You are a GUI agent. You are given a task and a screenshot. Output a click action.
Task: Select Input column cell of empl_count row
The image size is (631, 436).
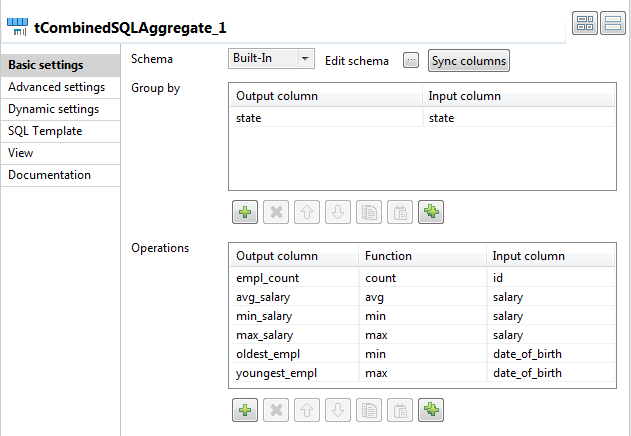pos(551,277)
